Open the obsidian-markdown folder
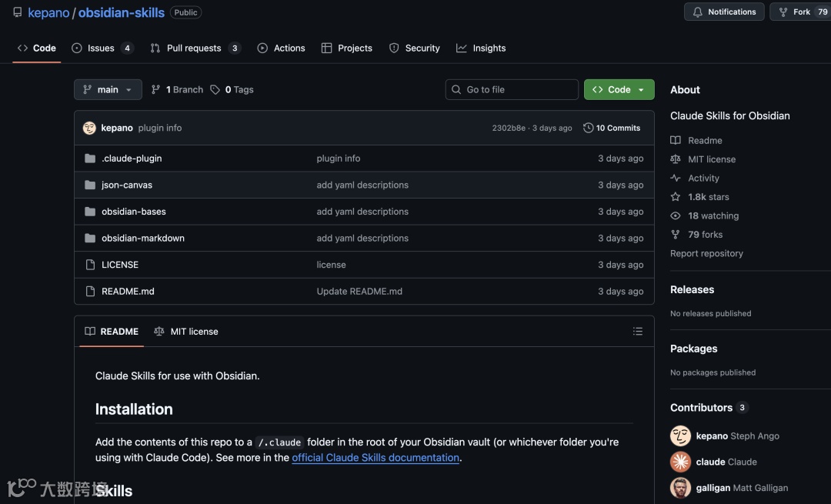The height and width of the screenshot is (504, 831). point(143,239)
